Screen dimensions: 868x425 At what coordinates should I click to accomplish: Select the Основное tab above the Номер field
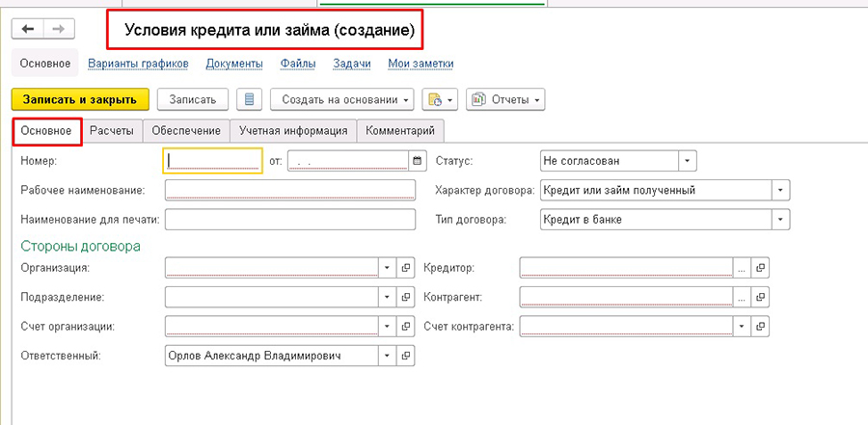[x=46, y=131]
